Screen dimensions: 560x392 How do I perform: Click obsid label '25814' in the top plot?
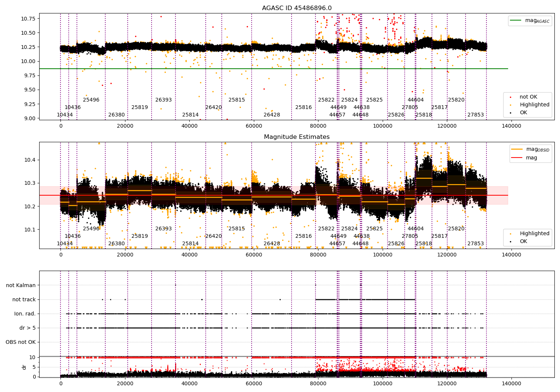point(190,115)
